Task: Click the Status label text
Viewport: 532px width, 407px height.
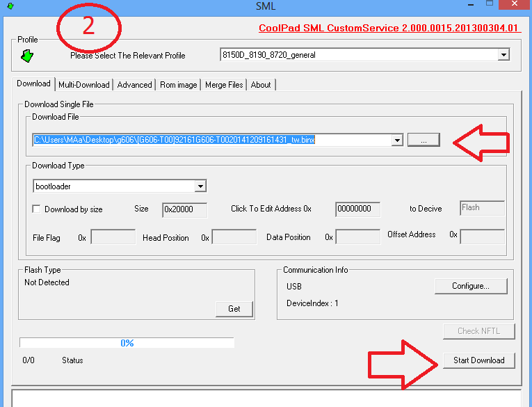Action: click(x=72, y=360)
